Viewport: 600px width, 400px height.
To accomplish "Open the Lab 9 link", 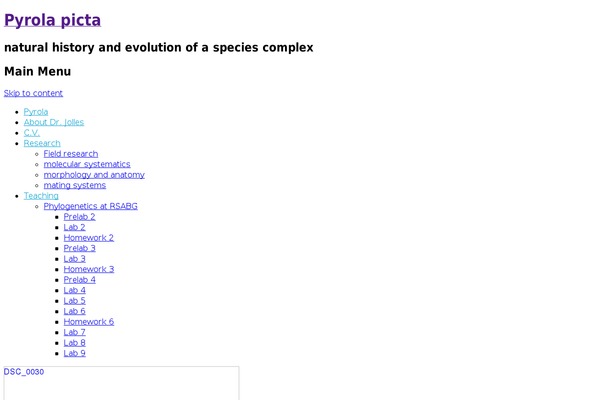I will pyautogui.click(x=75, y=353).
